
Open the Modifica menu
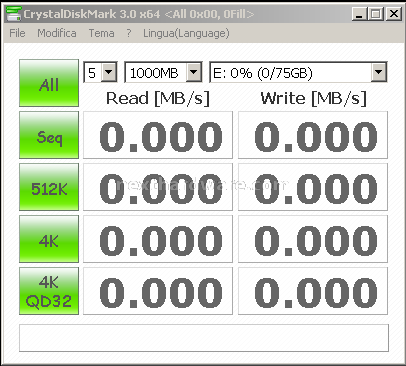click(x=57, y=33)
